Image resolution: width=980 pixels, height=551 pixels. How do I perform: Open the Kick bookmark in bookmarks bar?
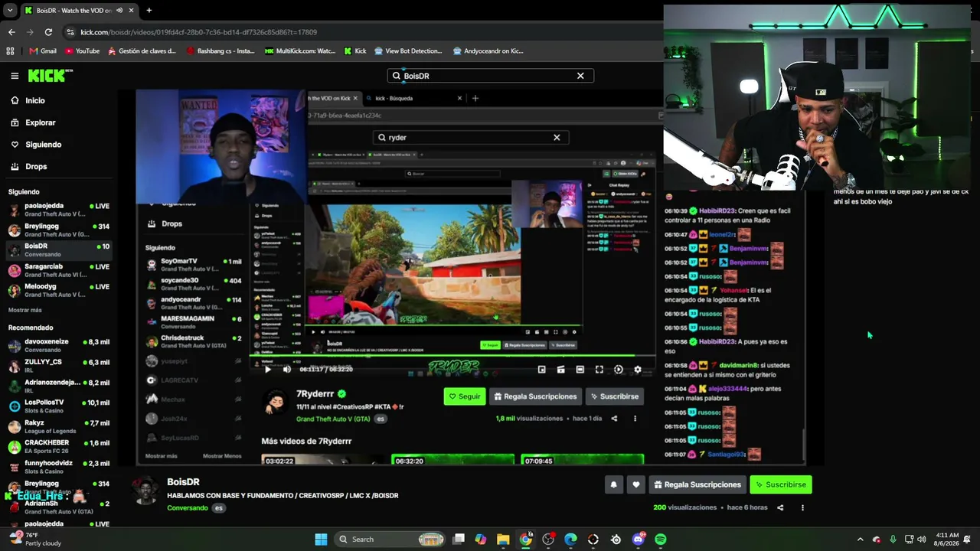point(355,51)
